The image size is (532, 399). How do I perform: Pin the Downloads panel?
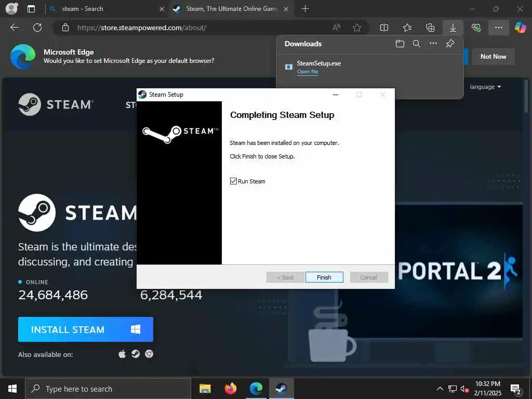[450, 44]
